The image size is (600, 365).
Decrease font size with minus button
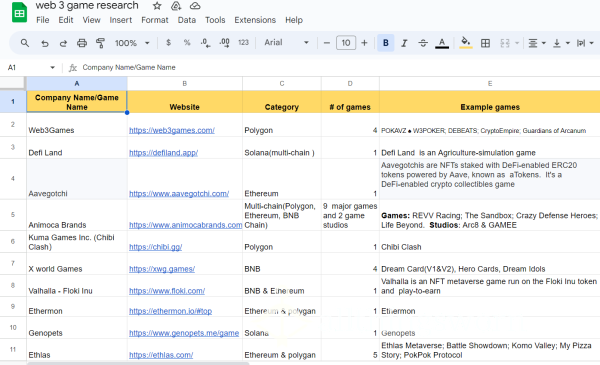click(x=326, y=43)
